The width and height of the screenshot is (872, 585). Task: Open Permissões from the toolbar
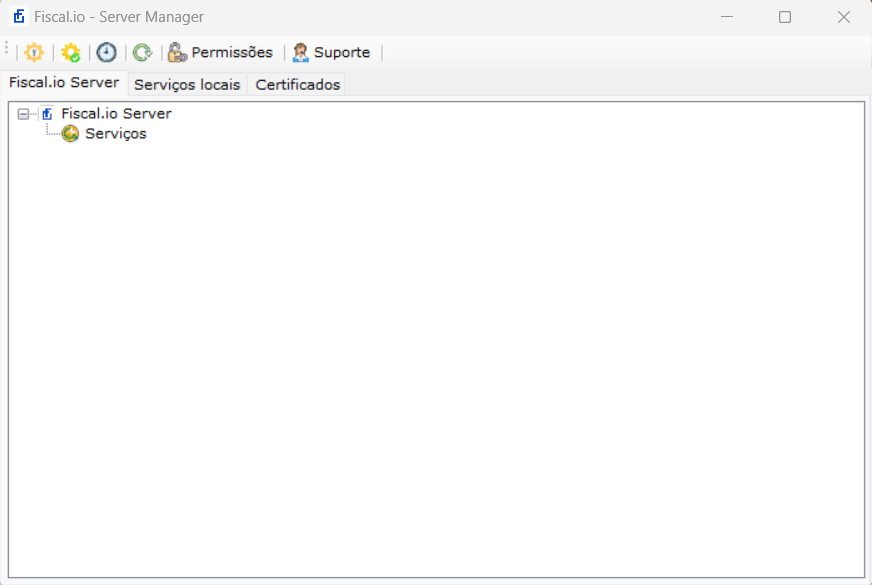(x=221, y=52)
